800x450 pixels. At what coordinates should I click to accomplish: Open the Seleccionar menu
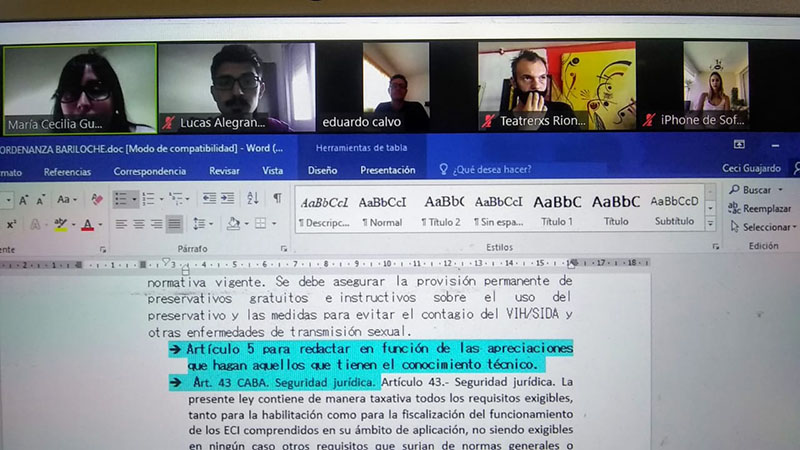(764, 227)
